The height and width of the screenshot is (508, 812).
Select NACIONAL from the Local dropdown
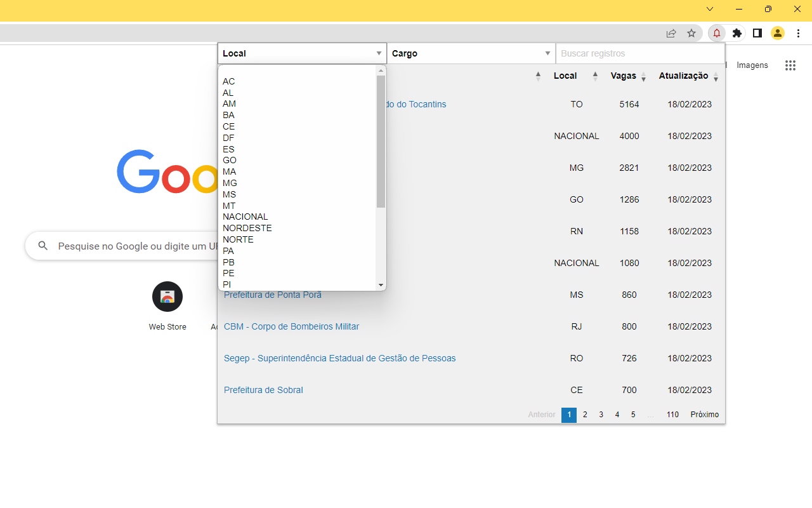[245, 216]
